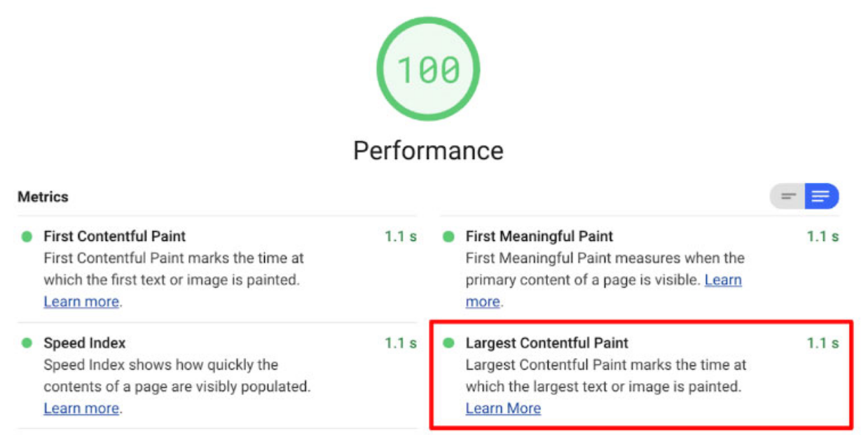Follow the Learn More link for Largest Contentful Paint
This screenshot has height=435, width=868.
(503, 408)
